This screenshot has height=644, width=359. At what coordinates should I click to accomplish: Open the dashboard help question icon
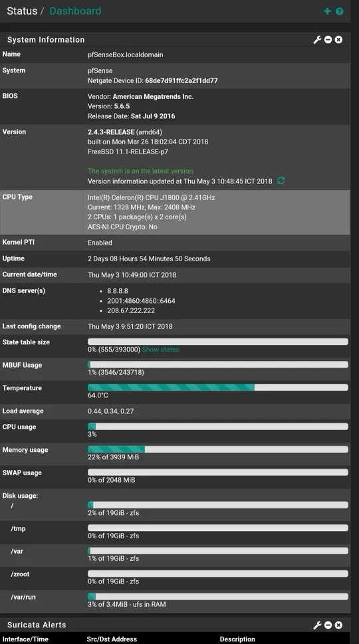339,11
